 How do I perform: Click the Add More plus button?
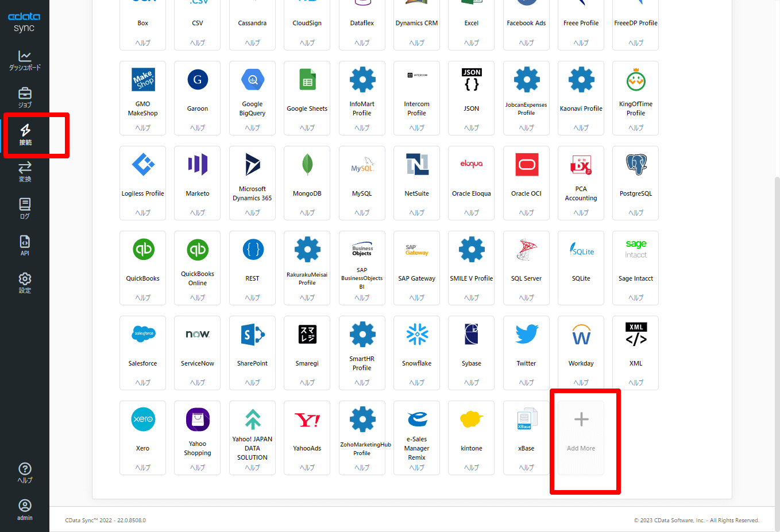(x=581, y=438)
